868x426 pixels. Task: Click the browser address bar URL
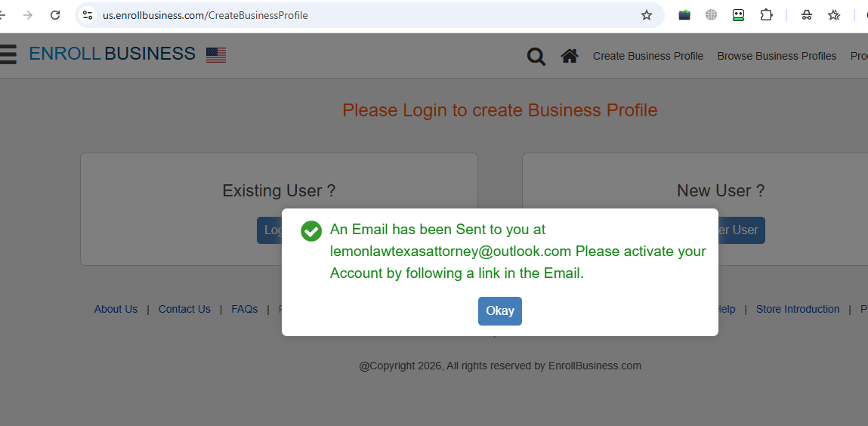point(205,15)
